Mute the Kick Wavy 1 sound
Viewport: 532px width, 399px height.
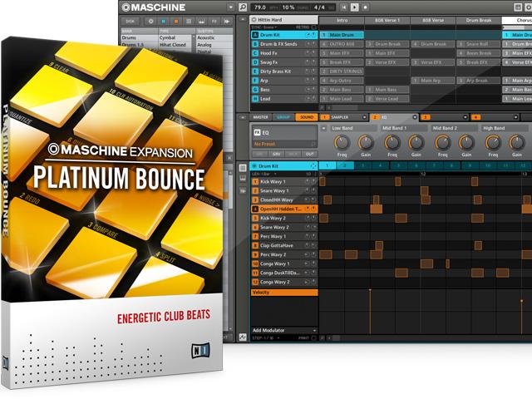[305, 181]
